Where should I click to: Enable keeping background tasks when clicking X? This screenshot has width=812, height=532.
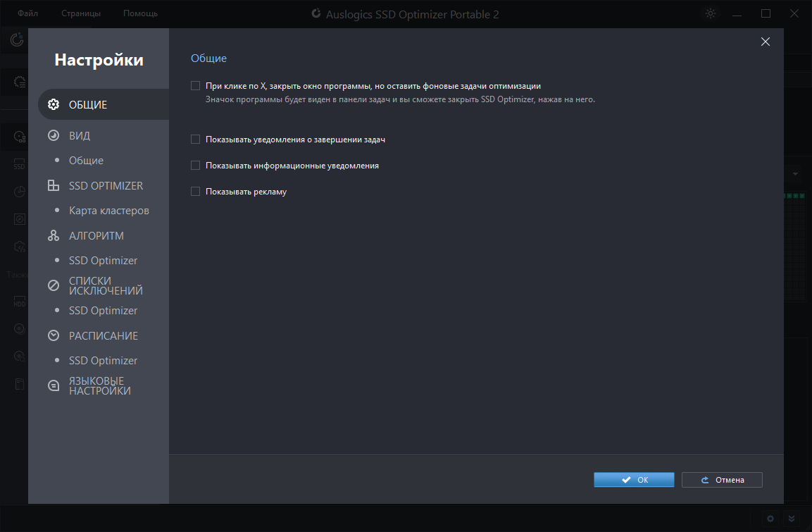click(195, 85)
